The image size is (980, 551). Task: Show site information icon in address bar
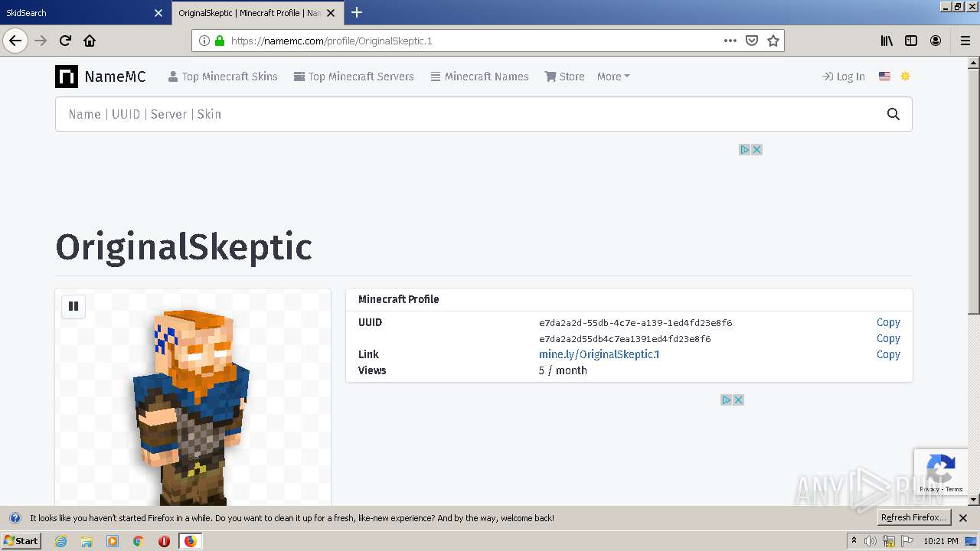pyautogui.click(x=204, y=41)
